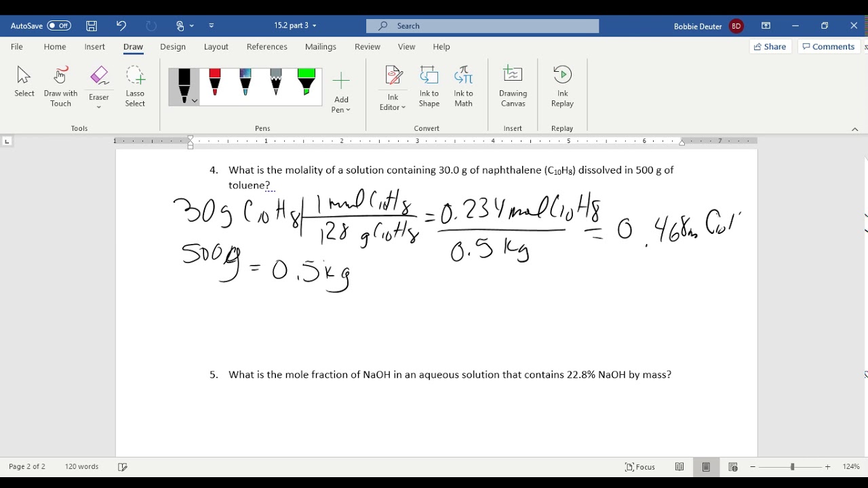This screenshot has width=868, height=488.
Task: Click question 5 mole fraction text
Action: click(x=450, y=375)
